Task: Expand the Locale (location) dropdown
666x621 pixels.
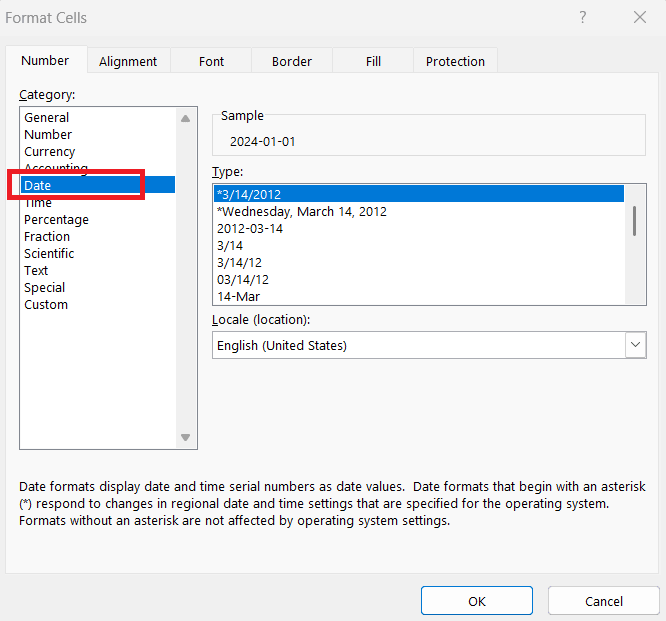Action: tap(635, 345)
